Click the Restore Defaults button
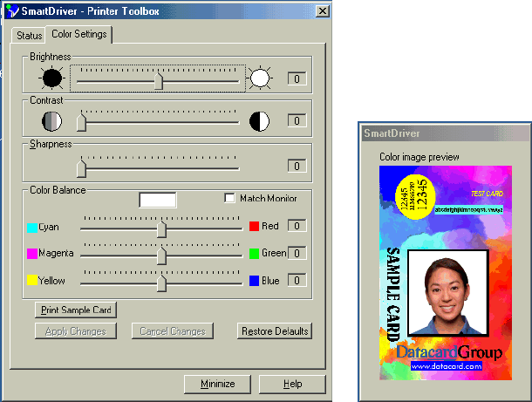This screenshot has width=532, height=402. pyautogui.click(x=275, y=331)
